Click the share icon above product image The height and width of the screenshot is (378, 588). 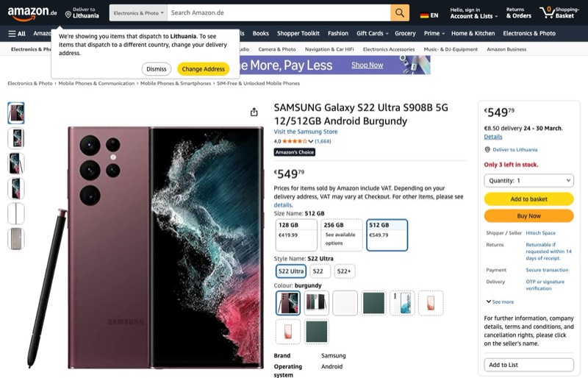tap(254, 112)
